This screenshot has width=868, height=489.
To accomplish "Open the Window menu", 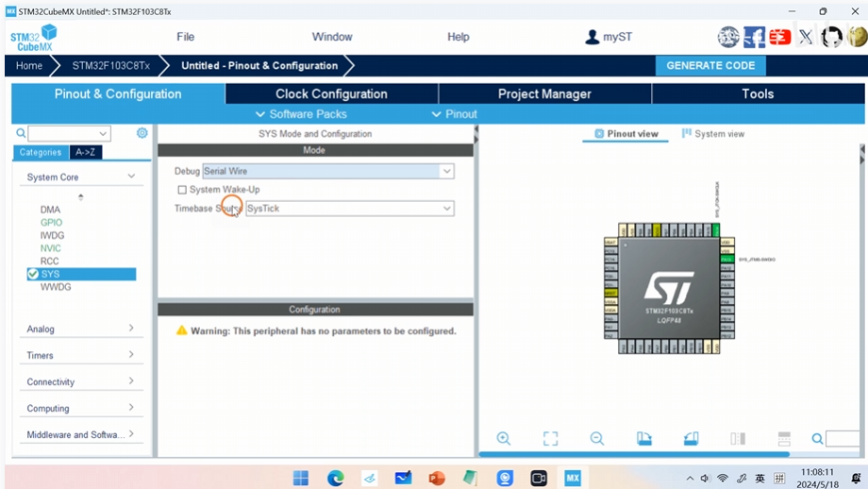I will [332, 37].
